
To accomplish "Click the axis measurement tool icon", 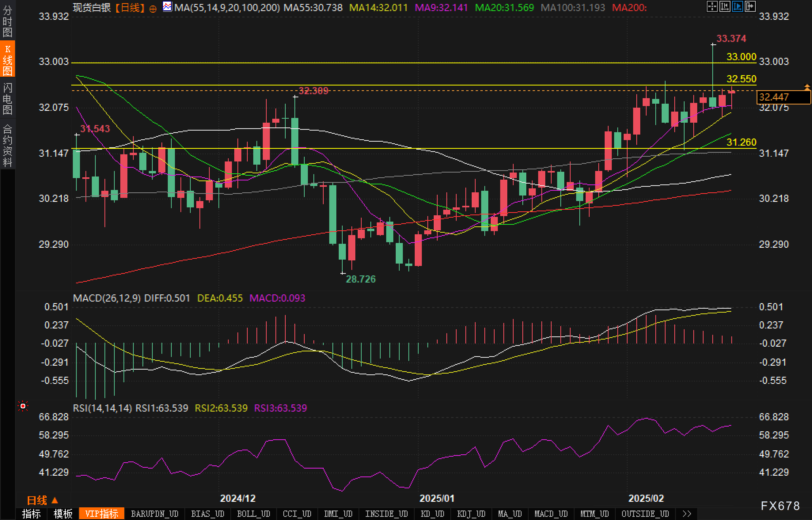I will coord(725,6).
